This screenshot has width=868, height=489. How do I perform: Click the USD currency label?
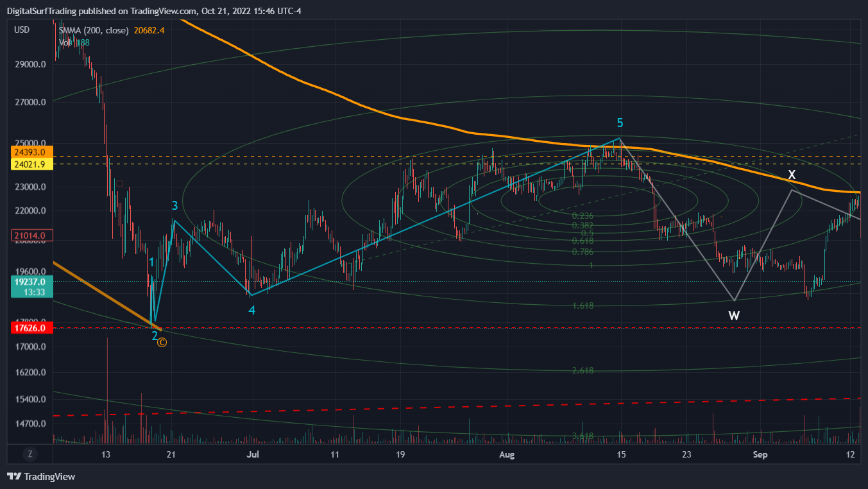pos(22,30)
